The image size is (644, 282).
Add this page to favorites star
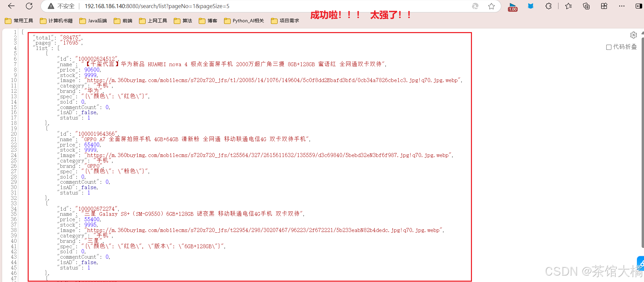click(x=491, y=6)
